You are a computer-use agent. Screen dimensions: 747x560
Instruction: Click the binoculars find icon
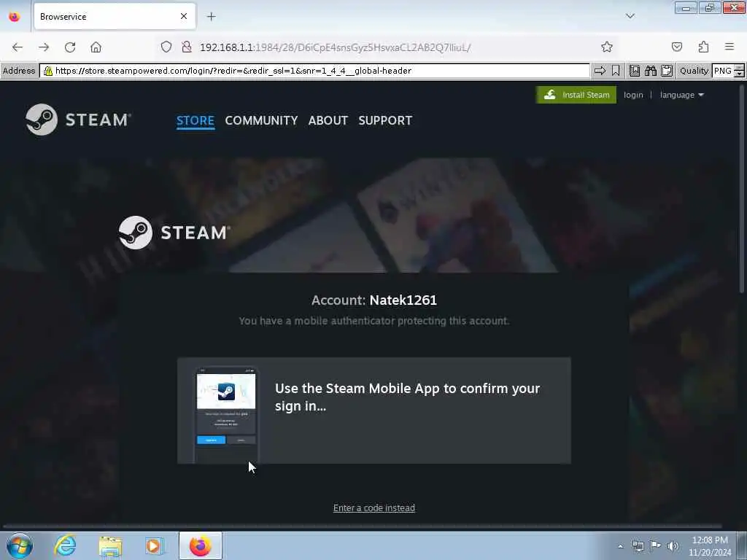[x=651, y=71]
